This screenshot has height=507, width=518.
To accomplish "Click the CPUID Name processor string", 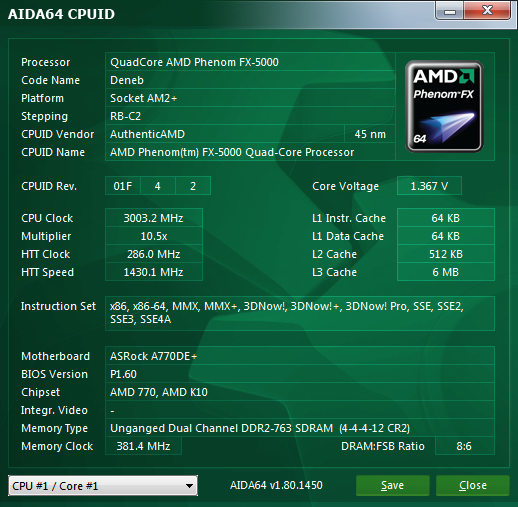I will click(x=232, y=152).
